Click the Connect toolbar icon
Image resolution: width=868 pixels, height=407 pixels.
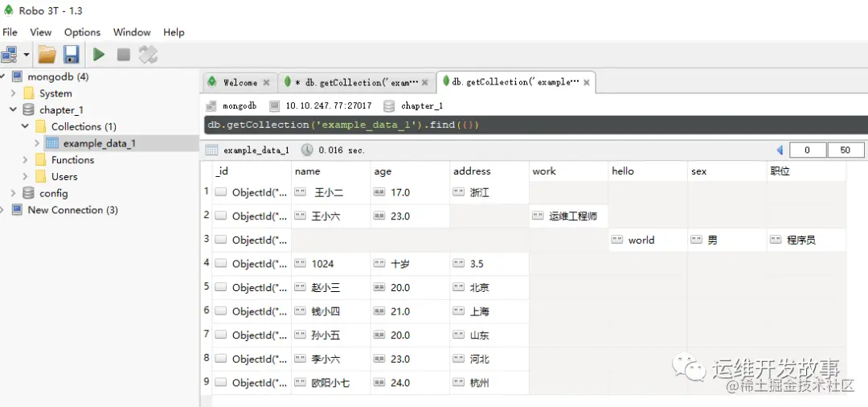[10, 55]
